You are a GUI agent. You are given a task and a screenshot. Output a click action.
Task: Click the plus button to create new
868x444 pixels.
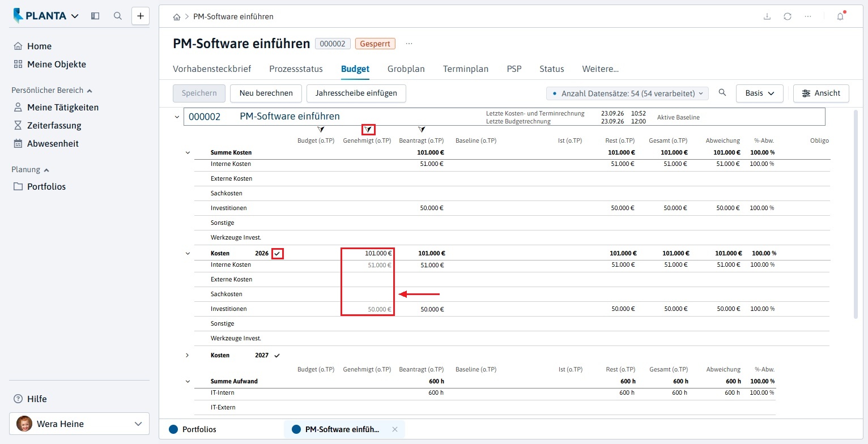[x=141, y=16]
